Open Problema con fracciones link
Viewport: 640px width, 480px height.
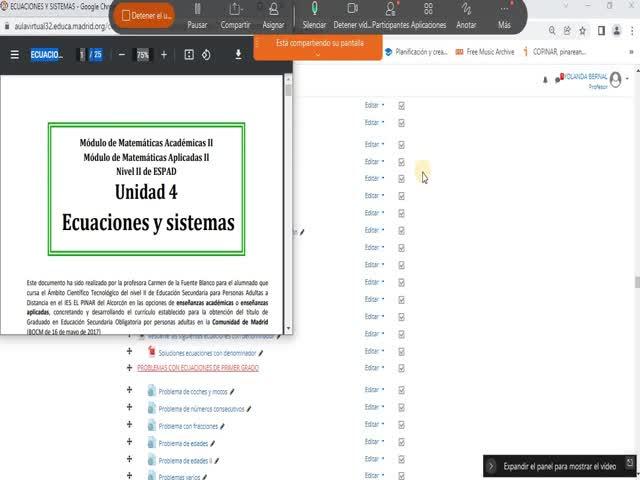(x=188, y=427)
